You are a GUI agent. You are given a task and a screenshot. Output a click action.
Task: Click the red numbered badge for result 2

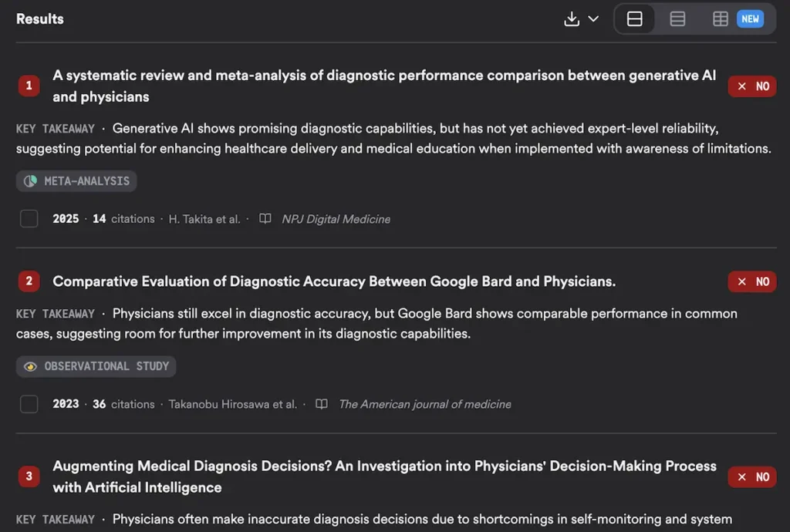pyautogui.click(x=29, y=281)
